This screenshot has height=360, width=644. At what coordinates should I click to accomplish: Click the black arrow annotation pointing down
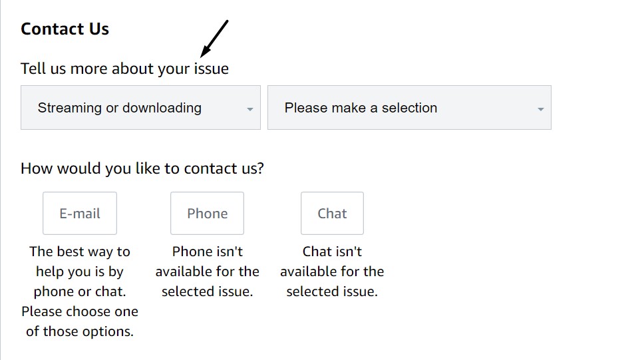214,39
